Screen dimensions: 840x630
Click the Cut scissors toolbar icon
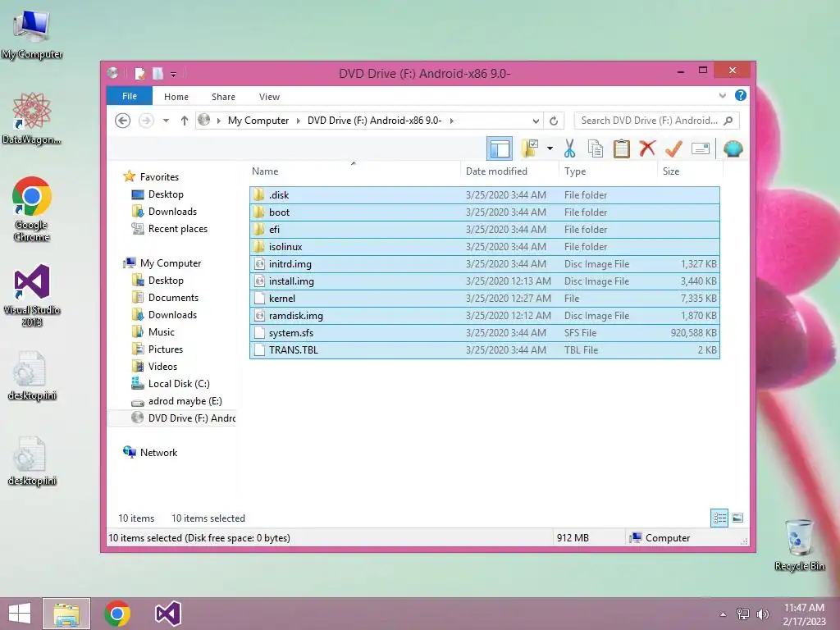click(569, 148)
